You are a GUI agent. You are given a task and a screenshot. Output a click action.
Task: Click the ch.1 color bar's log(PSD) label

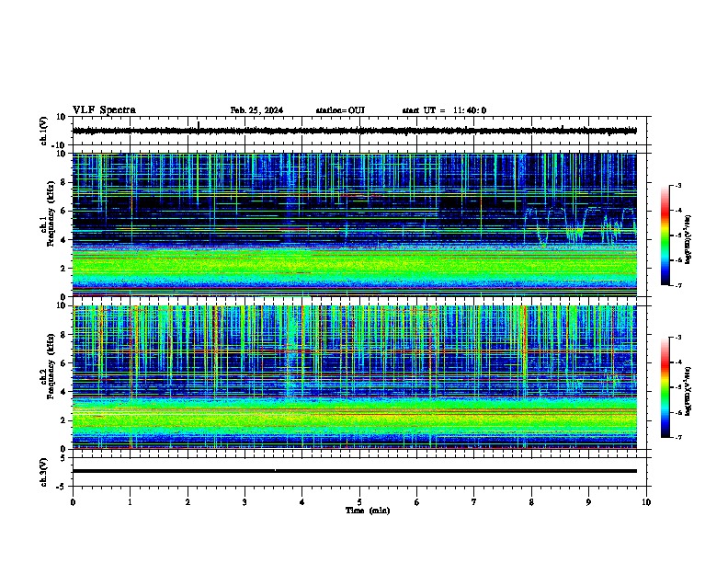[x=688, y=240]
